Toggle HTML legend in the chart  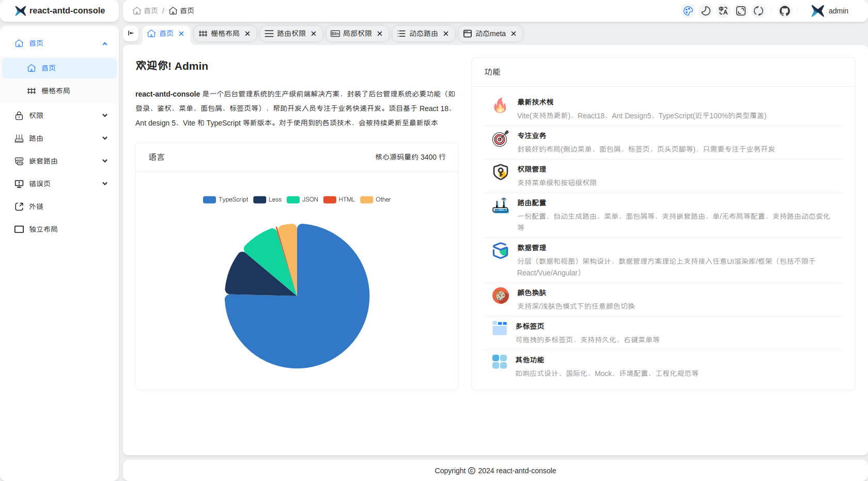pyautogui.click(x=339, y=200)
